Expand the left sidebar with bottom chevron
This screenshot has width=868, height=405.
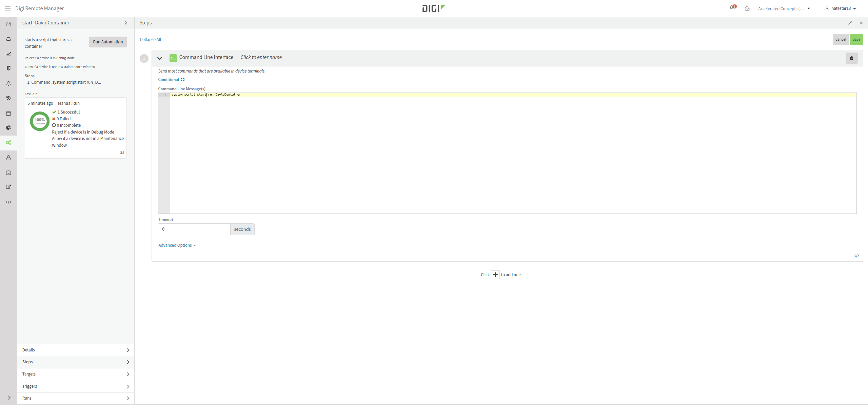pyautogui.click(x=9, y=398)
